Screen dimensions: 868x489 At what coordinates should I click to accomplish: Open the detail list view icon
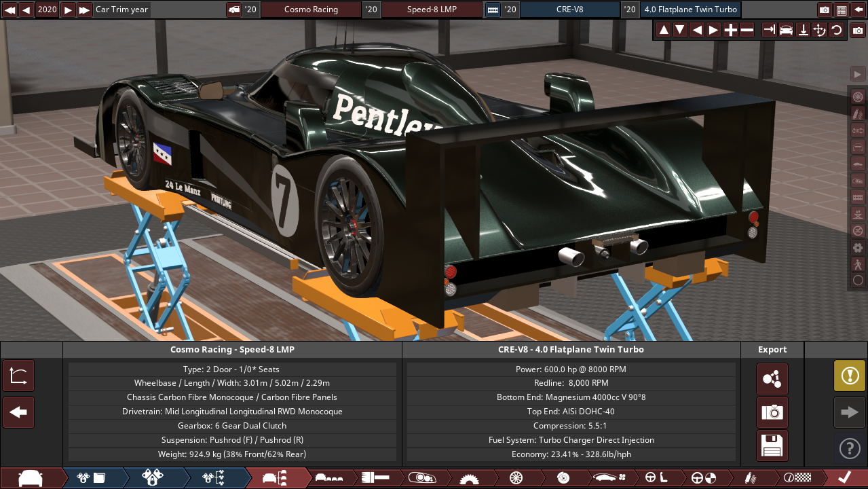[x=842, y=10]
